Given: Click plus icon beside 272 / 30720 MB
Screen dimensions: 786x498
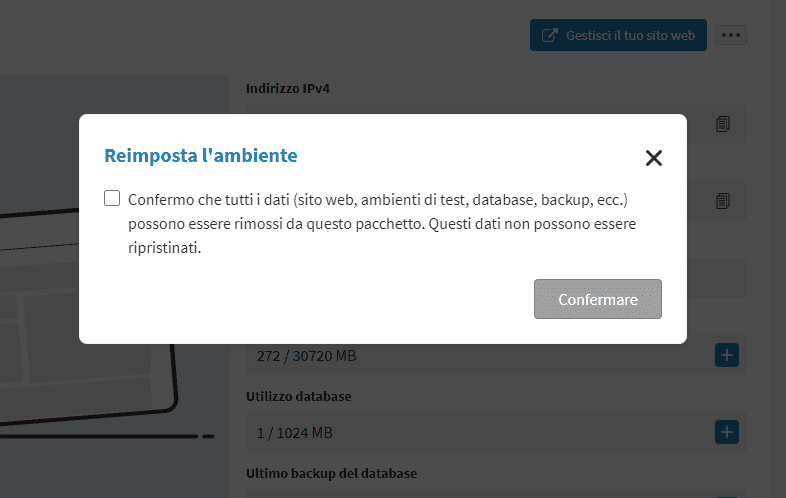Looking at the screenshot, I should pos(727,355).
